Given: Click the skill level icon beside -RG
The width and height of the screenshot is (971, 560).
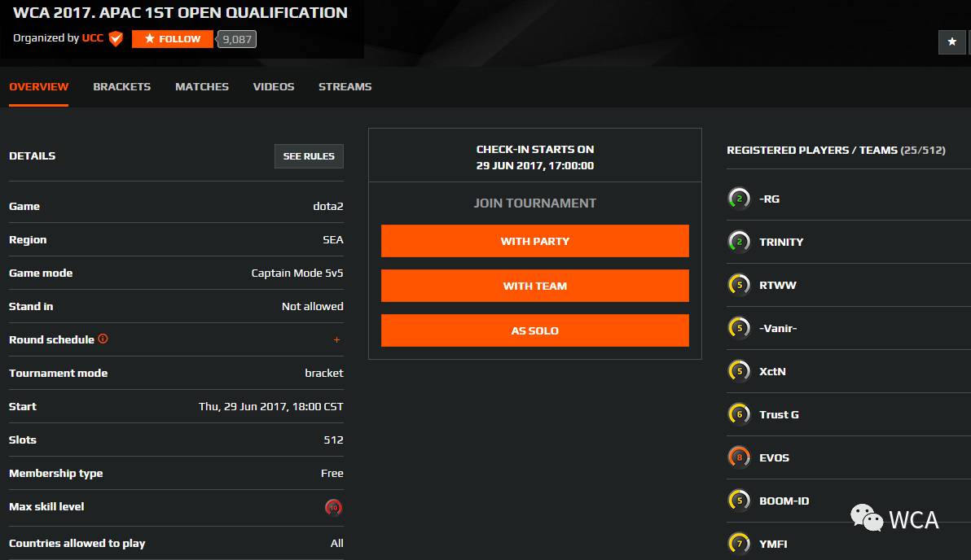Looking at the screenshot, I should point(739,199).
